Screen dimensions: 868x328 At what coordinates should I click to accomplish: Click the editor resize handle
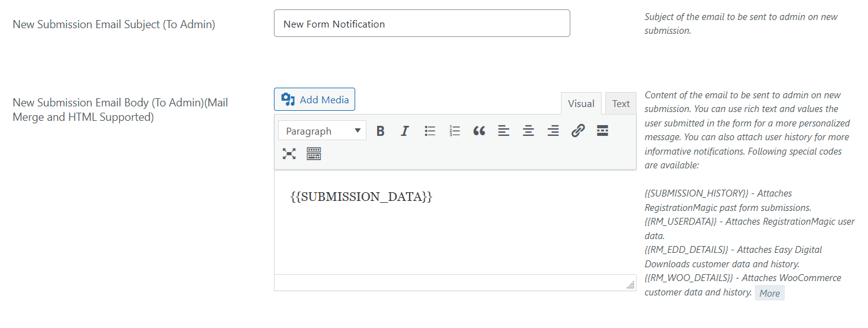click(630, 285)
